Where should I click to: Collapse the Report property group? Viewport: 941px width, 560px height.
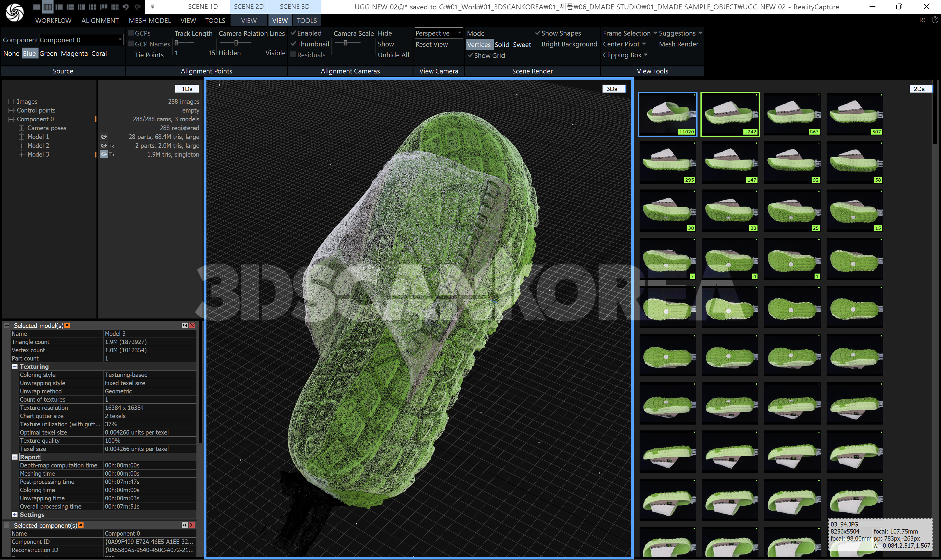[15, 457]
